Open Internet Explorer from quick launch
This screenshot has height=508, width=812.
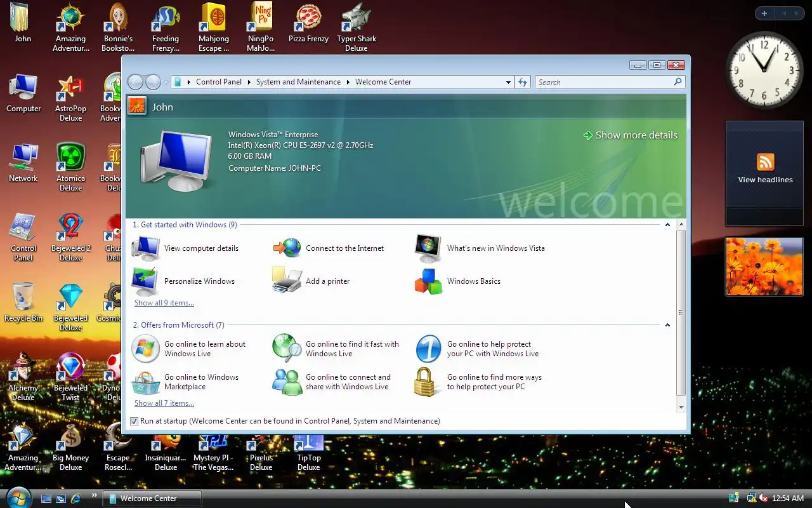coord(76,498)
